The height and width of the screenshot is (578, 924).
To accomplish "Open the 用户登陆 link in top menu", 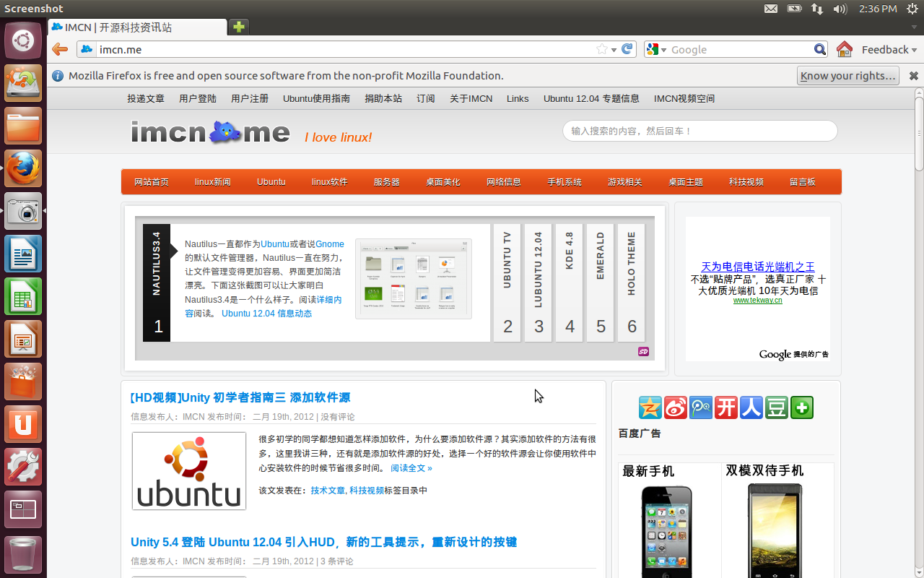I will tap(198, 98).
